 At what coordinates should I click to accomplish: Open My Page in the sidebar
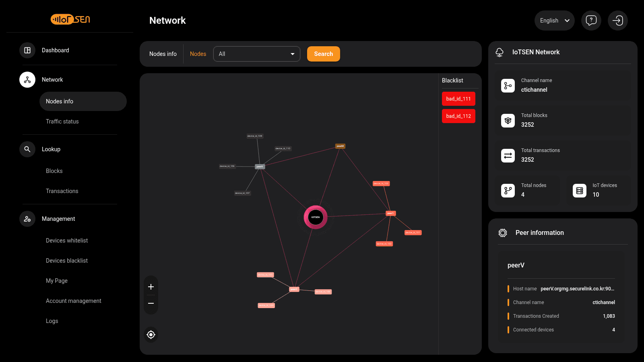pos(57,281)
